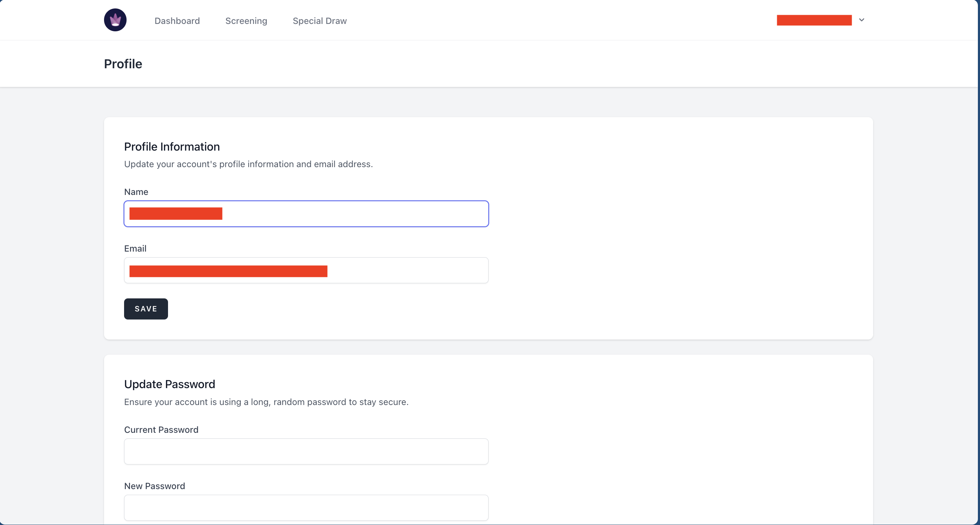Click the secure password hint text
The image size is (980, 525).
(266, 402)
